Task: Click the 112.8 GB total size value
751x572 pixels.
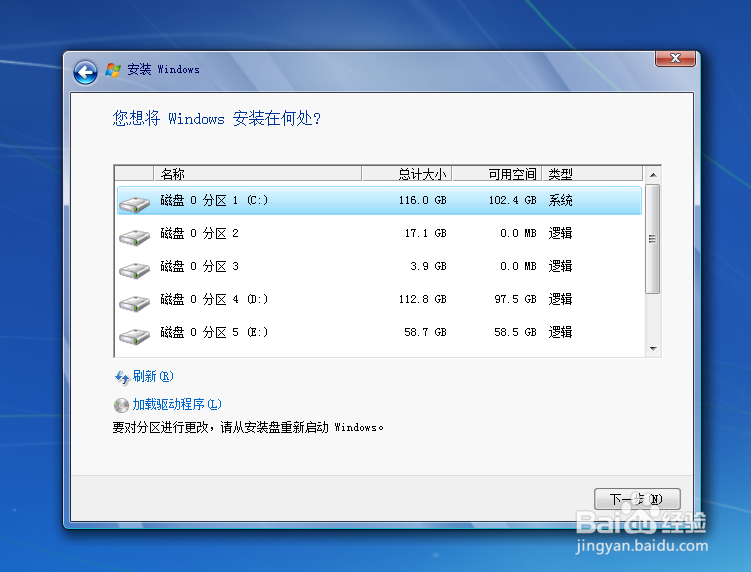Action: pos(422,299)
